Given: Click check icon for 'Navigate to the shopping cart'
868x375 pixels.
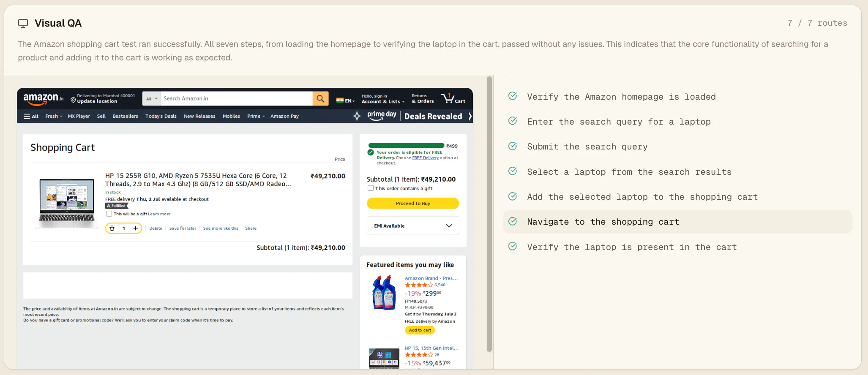Looking at the screenshot, I should click(513, 221).
